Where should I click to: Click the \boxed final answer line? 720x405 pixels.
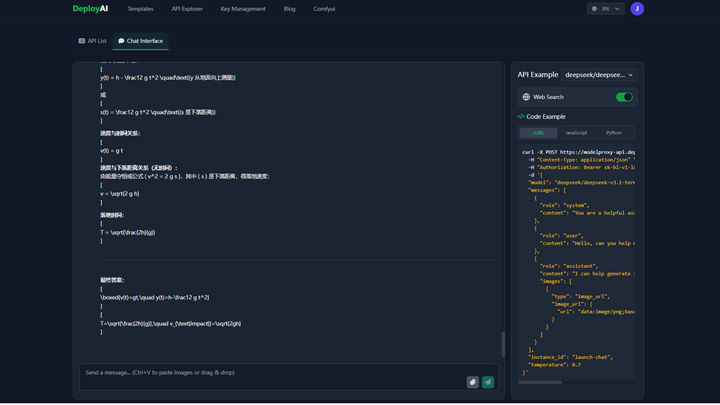155,298
